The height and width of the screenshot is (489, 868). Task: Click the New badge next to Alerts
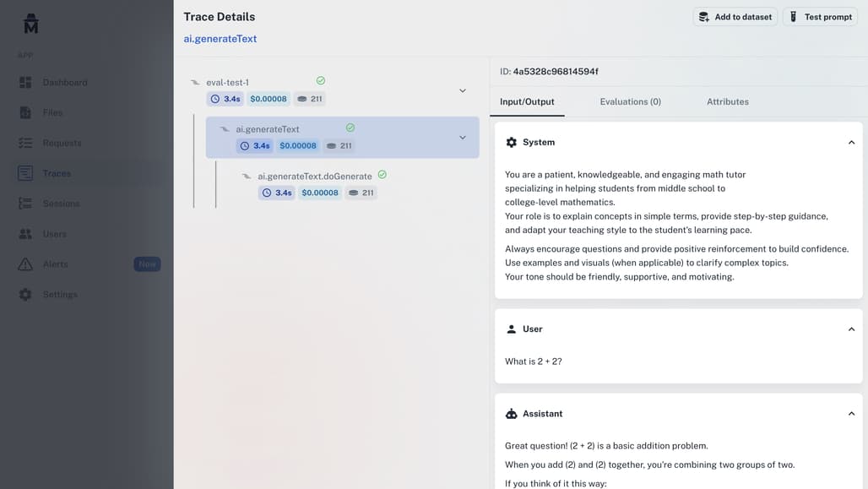point(147,264)
